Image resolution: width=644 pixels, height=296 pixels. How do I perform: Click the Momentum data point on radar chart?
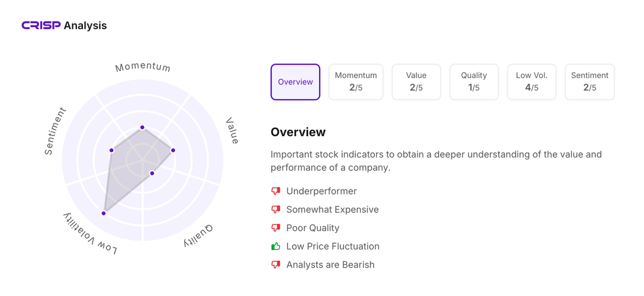coord(142,127)
